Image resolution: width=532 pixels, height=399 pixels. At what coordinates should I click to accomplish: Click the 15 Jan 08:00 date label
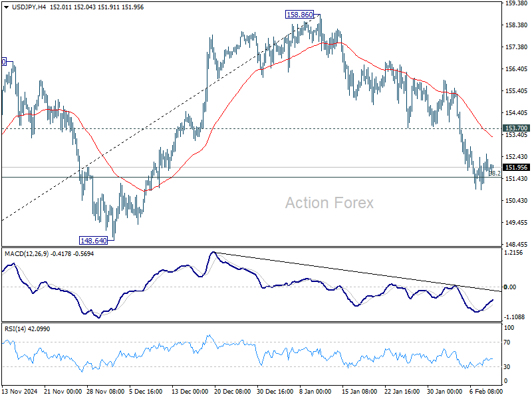(359, 391)
